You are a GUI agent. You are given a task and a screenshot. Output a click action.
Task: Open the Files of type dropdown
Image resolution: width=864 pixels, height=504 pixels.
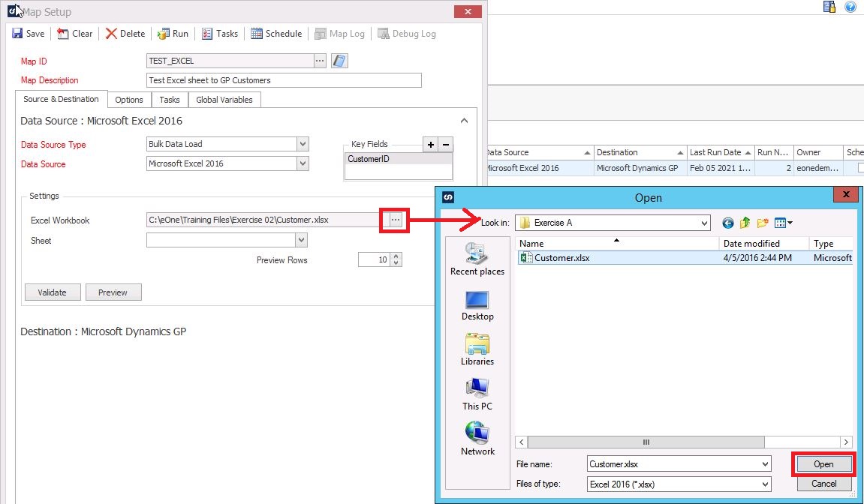[x=765, y=484]
